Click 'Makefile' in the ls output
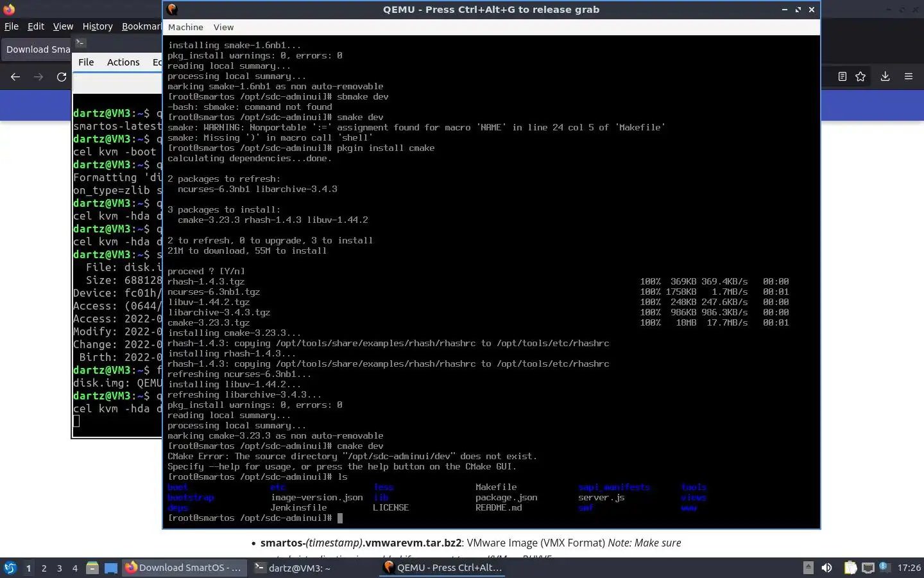Viewport: 924px width, 578px height. coord(496,487)
